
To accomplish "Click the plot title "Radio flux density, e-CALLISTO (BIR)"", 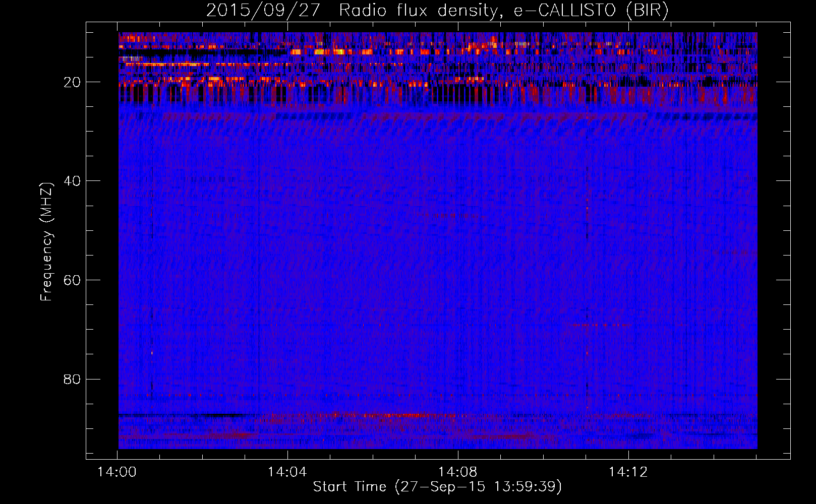I will click(503, 11).
